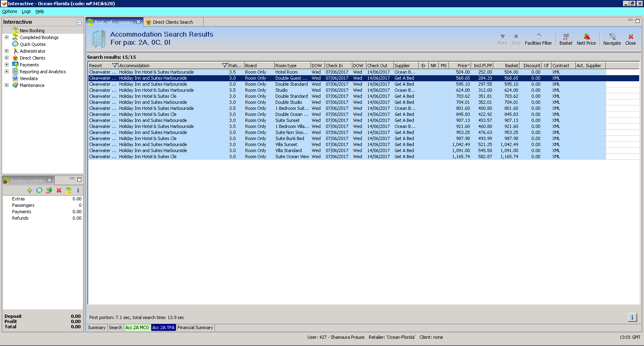Open Quick Quotes from the tree
The height and width of the screenshot is (346, 644).
(33, 44)
